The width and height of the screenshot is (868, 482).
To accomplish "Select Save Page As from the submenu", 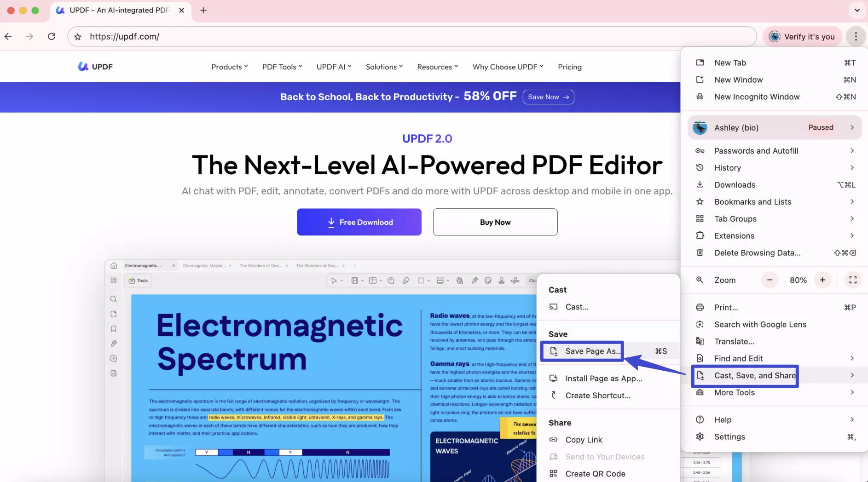I will [x=592, y=351].
